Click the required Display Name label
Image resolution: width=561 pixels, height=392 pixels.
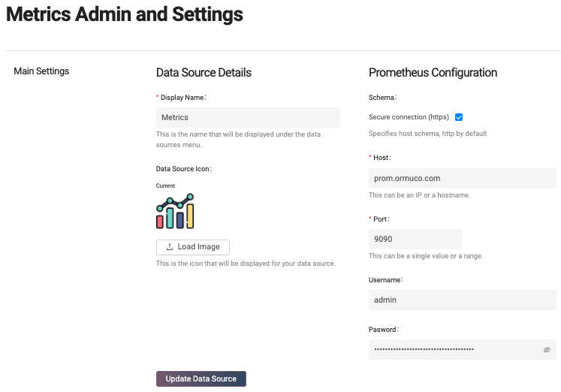click(183, 98)
